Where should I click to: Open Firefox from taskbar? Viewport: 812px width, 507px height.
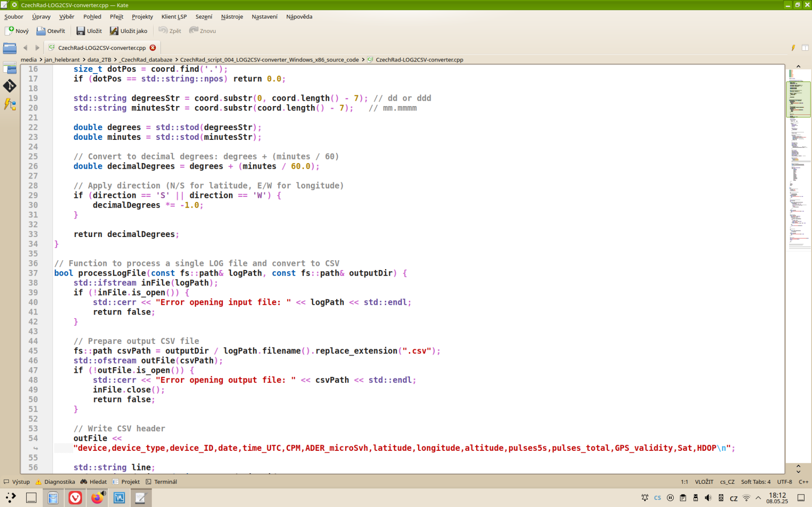click(97, 498)
